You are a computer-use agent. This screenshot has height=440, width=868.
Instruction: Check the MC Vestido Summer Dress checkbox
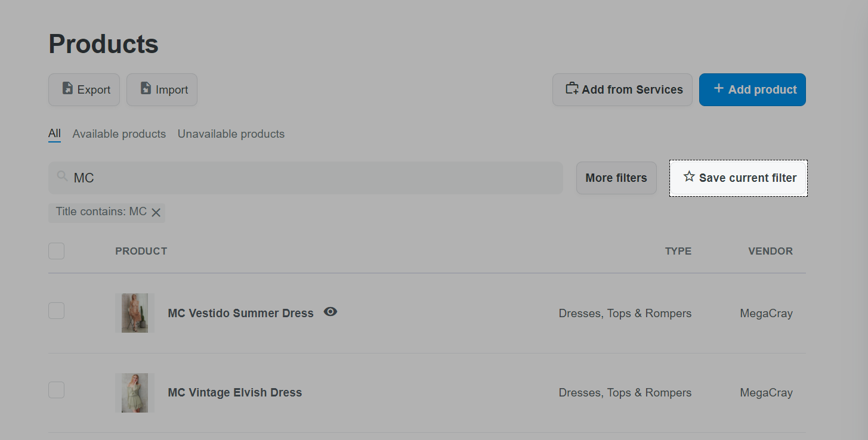pos(57,311)
